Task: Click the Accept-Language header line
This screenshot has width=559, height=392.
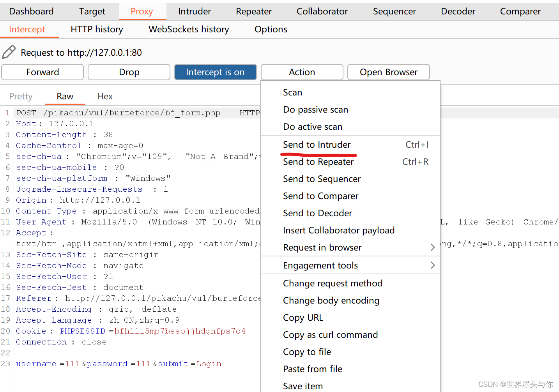Action: 98,320
